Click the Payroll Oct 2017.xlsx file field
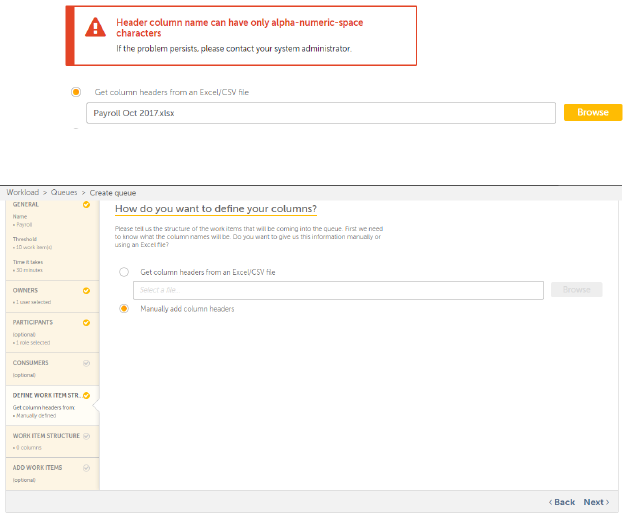Image resolution: width=628 pixels, height=522 pixels. tap(319, 113)
